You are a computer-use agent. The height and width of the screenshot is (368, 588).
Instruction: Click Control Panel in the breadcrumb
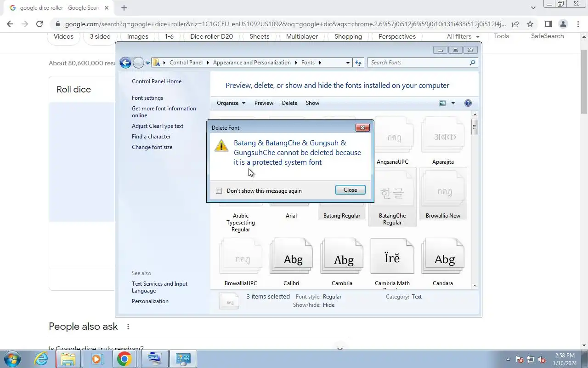(x=186, y=63)
